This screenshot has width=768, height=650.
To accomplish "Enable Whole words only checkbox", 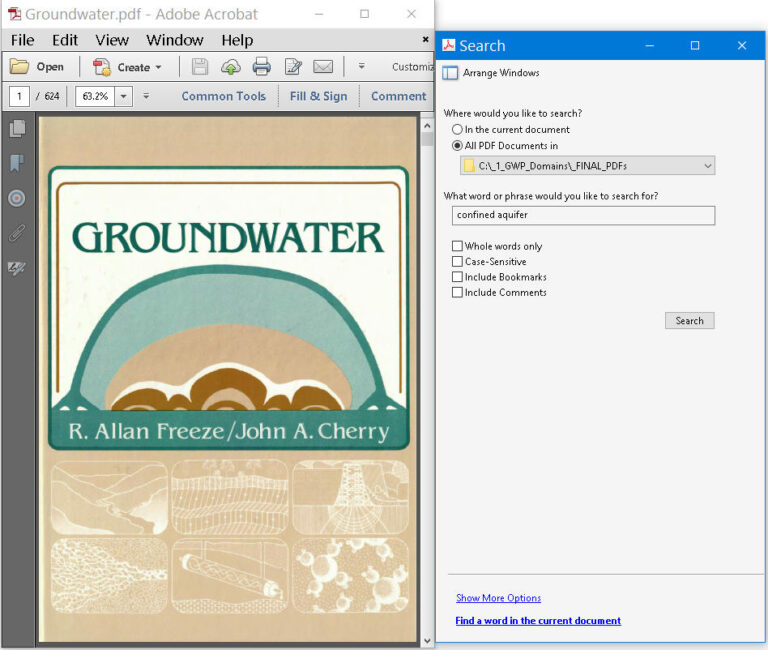I will point(457,246).
